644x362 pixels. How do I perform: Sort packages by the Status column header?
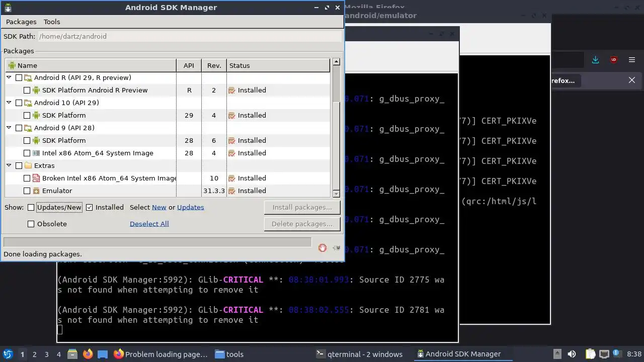click(x=278, y=65)
